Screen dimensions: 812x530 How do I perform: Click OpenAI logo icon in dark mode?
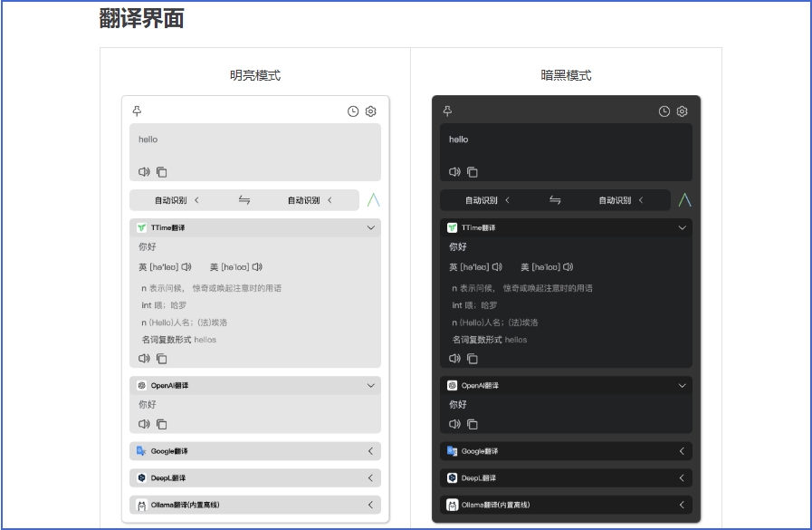(x=452, y=385)
